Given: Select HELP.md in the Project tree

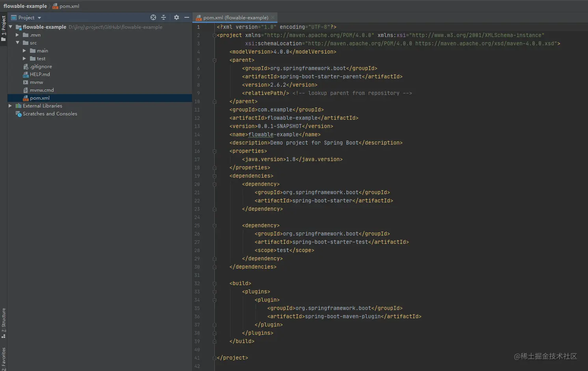Looking at the screenshot, I should (x=40, y=74).
